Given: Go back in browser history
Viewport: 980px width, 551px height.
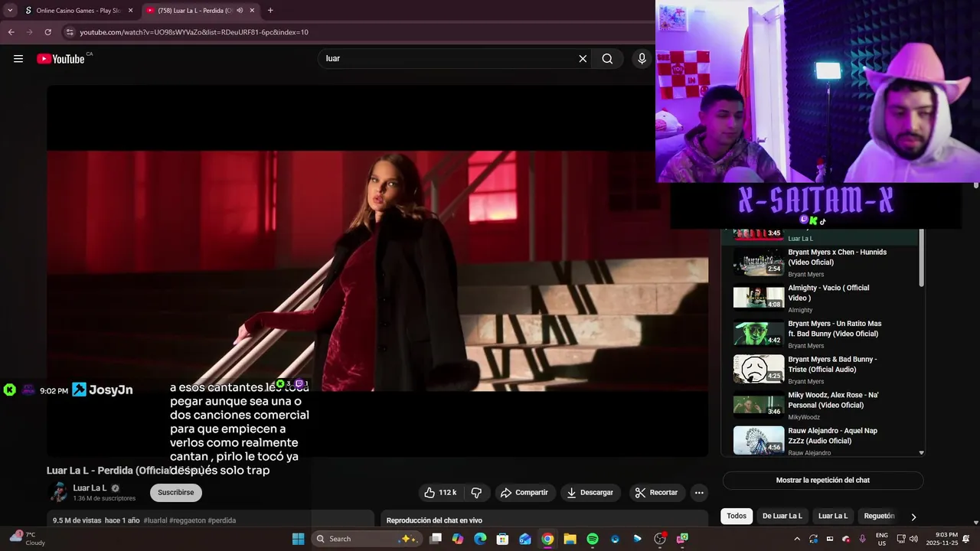Looking at the screenshot, I should click(11, 32).
